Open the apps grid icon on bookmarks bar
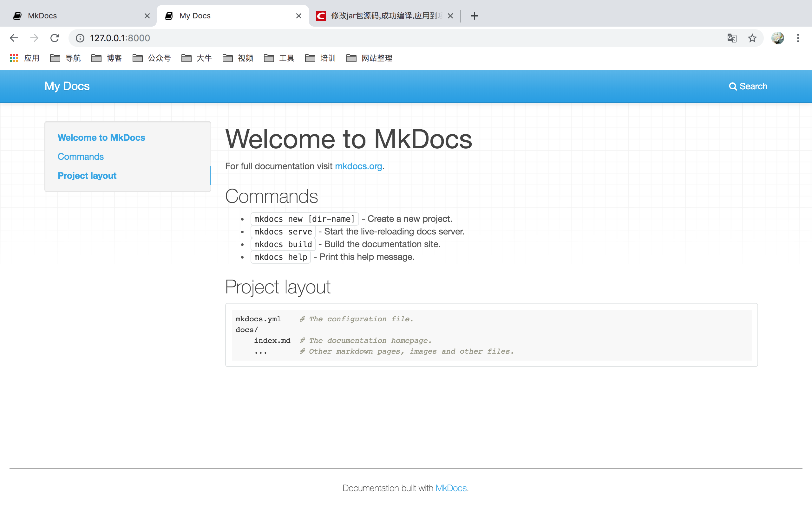This screenshot has height=507, width=812. [14, 58]
